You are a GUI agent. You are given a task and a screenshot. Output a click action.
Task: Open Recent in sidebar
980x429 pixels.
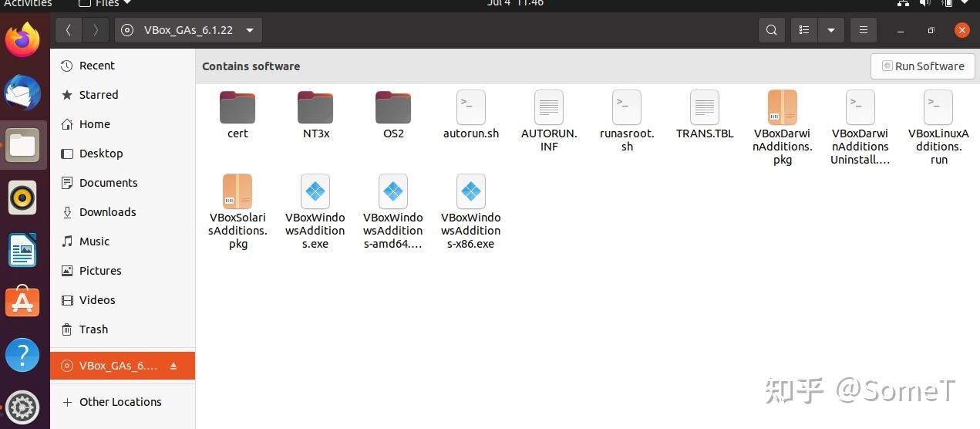tap(123, 66)
